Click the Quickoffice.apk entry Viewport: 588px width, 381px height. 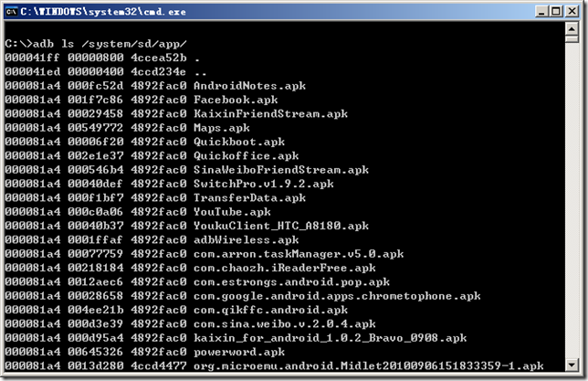(x=246, y=155)
